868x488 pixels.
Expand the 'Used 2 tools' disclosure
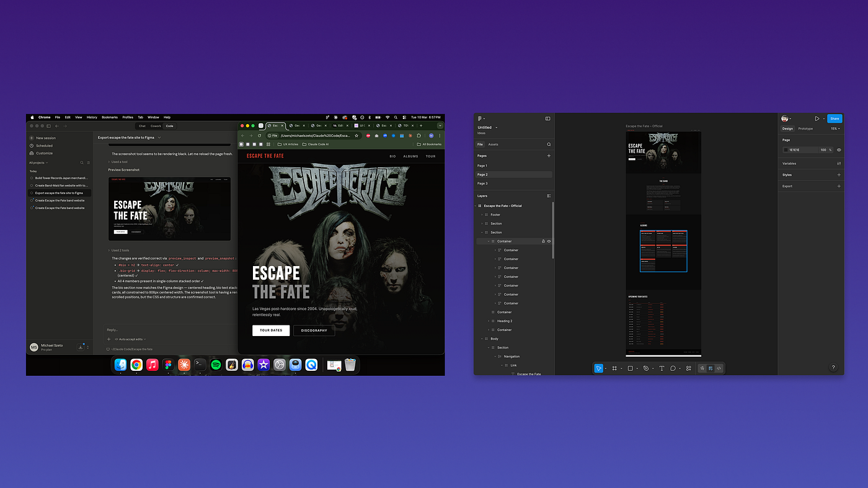tap(118, 251)
